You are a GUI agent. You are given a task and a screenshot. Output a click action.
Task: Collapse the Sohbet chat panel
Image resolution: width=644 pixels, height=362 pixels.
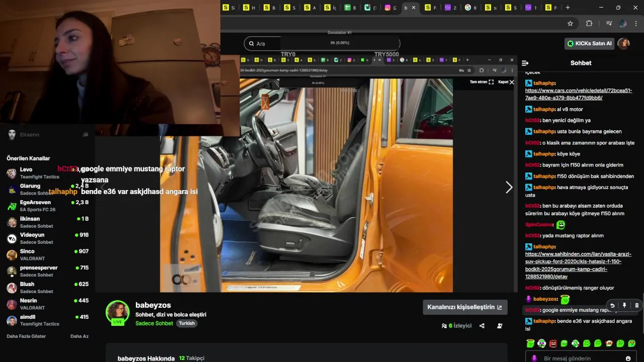click(525, 63)
